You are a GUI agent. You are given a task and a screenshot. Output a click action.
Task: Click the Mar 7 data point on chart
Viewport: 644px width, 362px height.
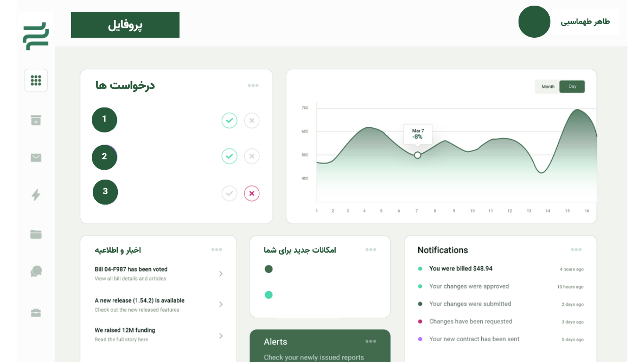point(417,155)
